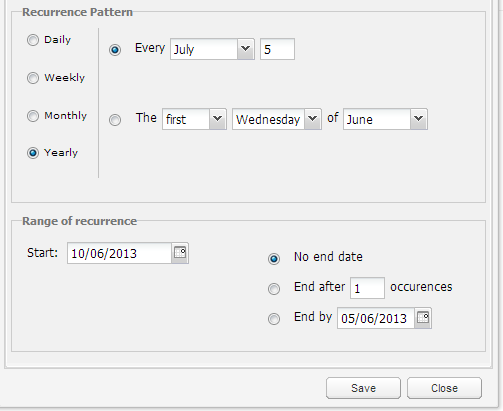Open the Start date calendar picker icon
The height and width of the screenshot is (411, 503).
point(180,253)
